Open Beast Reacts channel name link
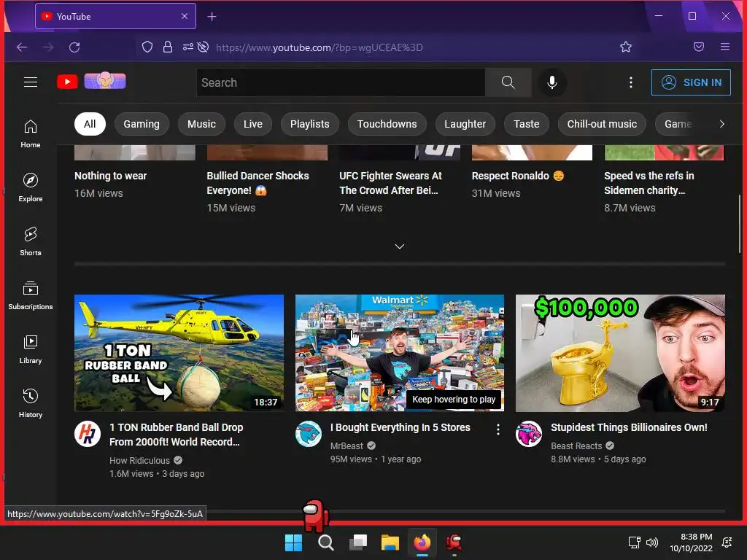Image resolution: width=747 pixels, height=560 pixels. pyautogui.click(x=576, y=446)
